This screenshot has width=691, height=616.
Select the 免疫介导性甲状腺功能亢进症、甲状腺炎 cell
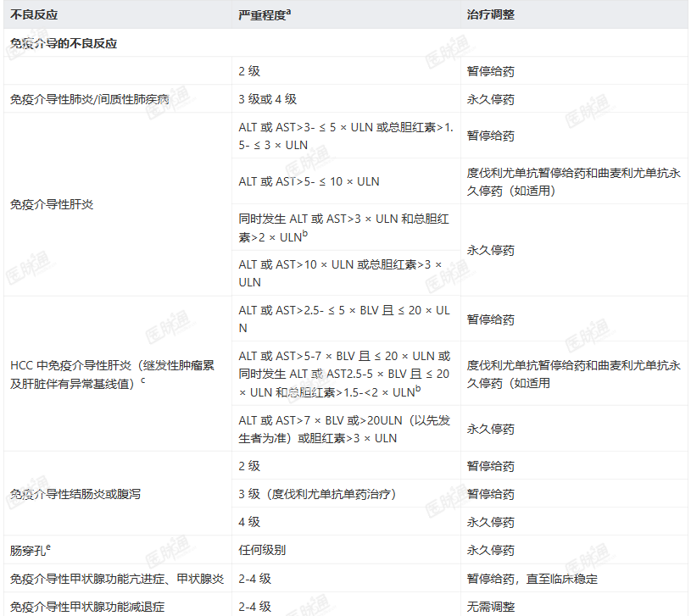tap(117, 579)
